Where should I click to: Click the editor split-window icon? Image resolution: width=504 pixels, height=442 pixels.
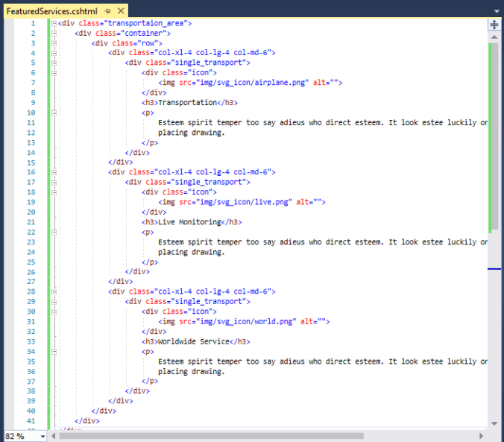[493, 24]
